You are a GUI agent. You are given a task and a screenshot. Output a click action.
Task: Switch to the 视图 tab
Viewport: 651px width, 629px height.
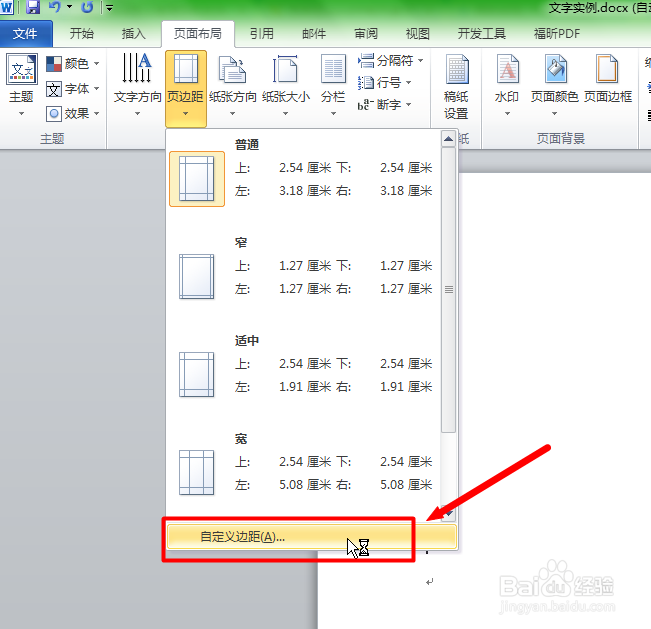coord(417,34)
